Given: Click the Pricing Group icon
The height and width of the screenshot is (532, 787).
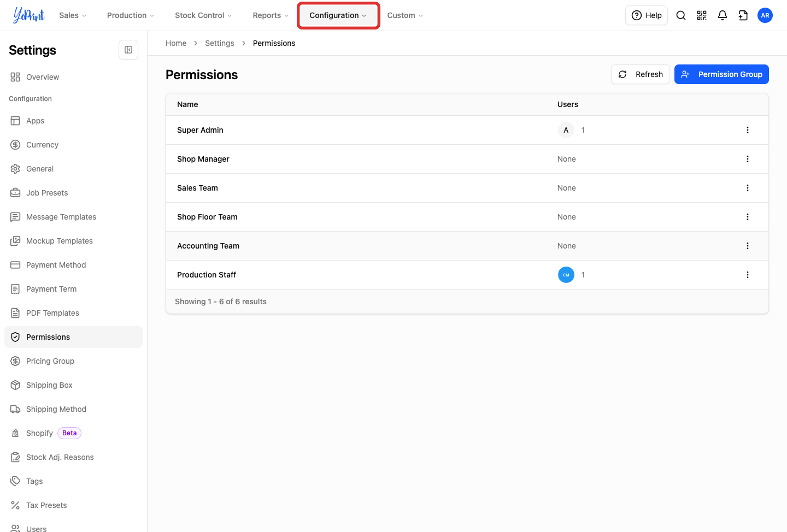Looking at the screenshot, I should [x=15, y=361].
